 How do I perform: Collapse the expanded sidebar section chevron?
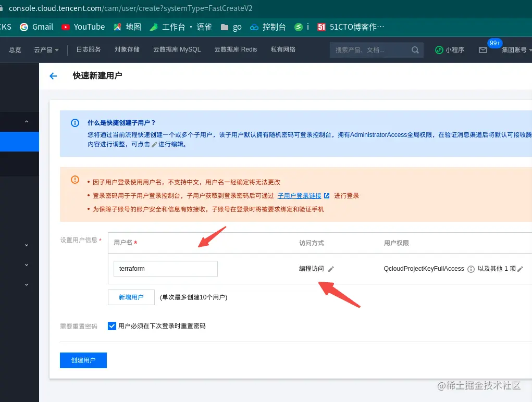[27, 122]
